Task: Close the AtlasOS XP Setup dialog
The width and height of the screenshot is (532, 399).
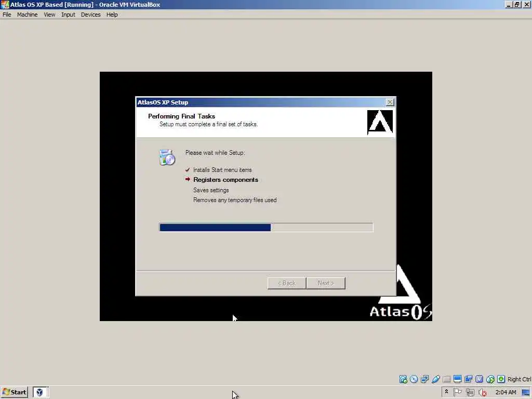Action: tap(390, 102)
